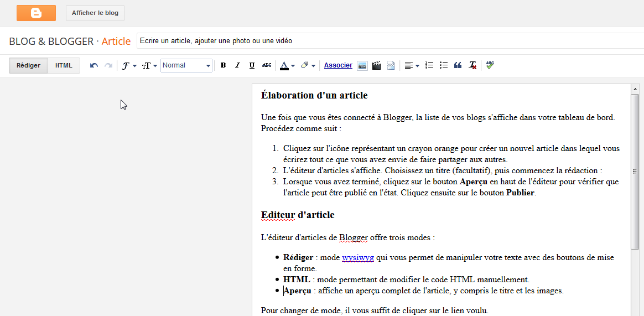Click the bold Aperçu bullet item text
Screen dimensions: 644x316
[x=298, y=291]
